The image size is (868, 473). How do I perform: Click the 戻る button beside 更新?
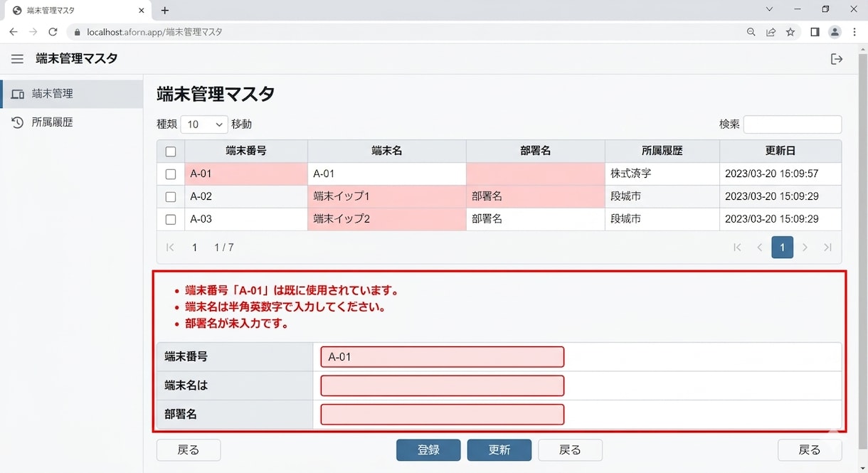click(571, 450)
